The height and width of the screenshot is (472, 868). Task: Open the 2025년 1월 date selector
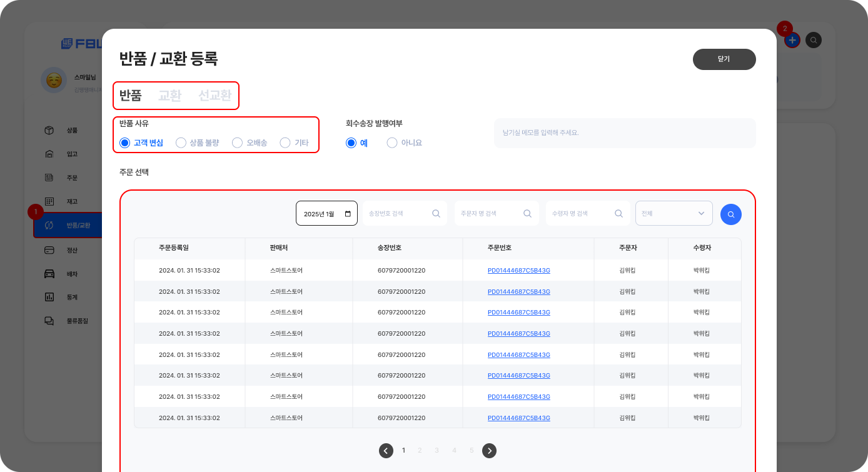coord(326,213)
